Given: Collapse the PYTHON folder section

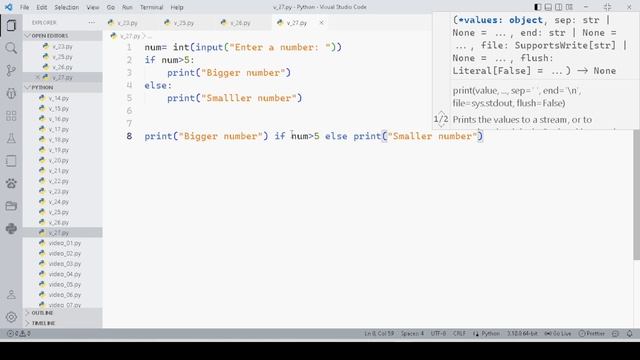Looking at the screenshot, I should click(x=63, y=87).
